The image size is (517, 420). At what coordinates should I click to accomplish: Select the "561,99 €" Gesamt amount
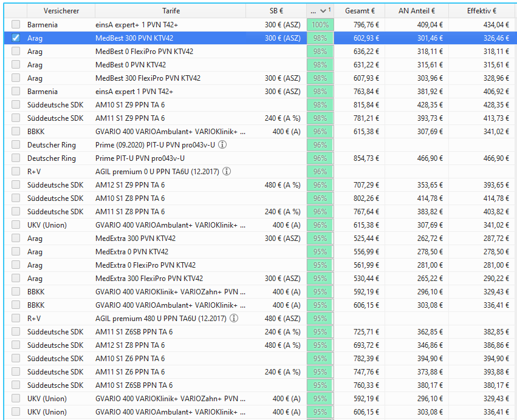pos(366,265)
